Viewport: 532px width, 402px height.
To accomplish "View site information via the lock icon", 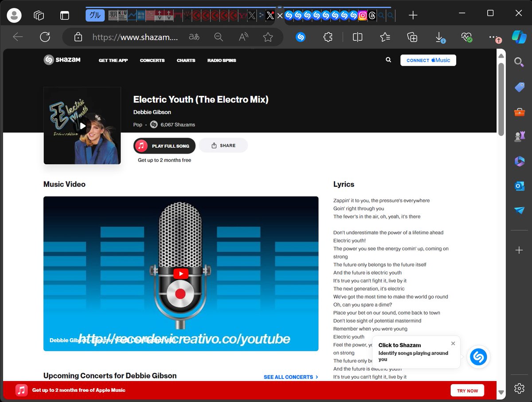I will pos(78,37).
